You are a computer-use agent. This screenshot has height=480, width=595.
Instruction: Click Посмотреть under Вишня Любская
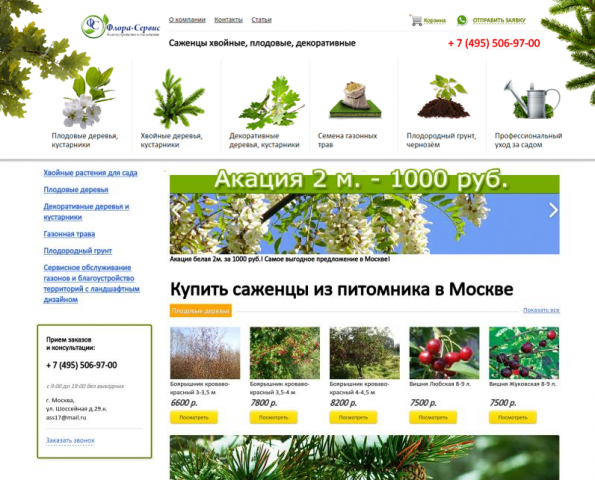coord(433,417)
